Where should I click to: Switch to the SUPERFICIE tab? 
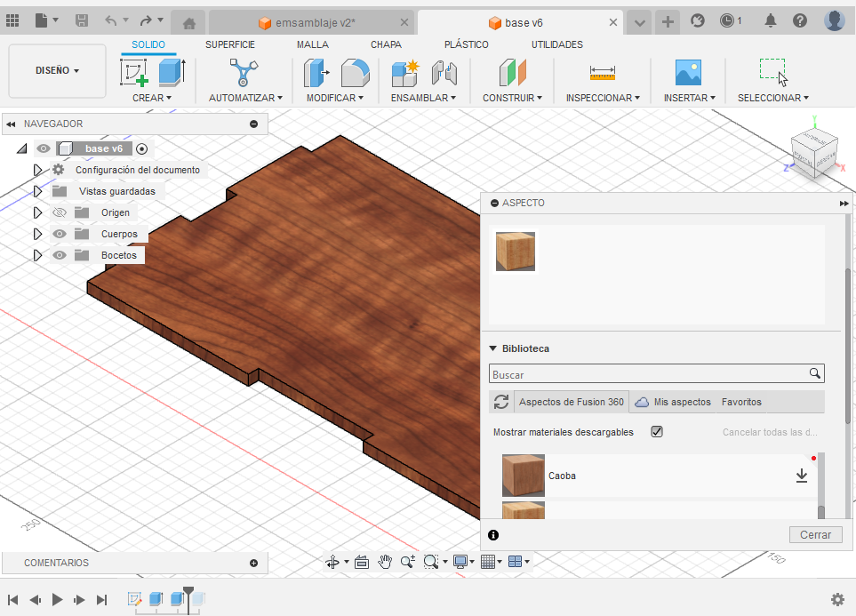tap(230, 44)
